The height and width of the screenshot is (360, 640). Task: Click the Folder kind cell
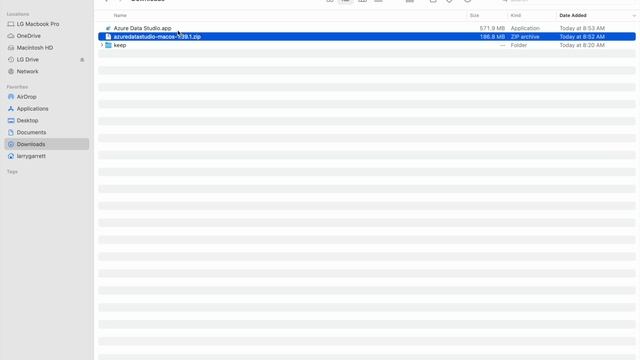[x=519, y=45]
